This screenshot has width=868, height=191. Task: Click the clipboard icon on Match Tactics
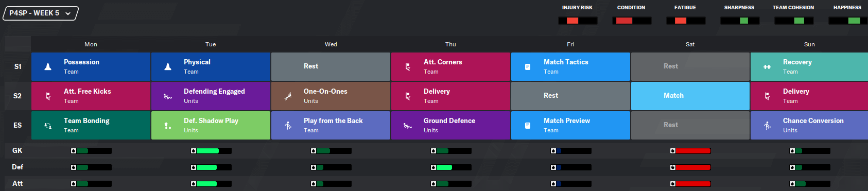pyautogui.click(x=528, y=66)
